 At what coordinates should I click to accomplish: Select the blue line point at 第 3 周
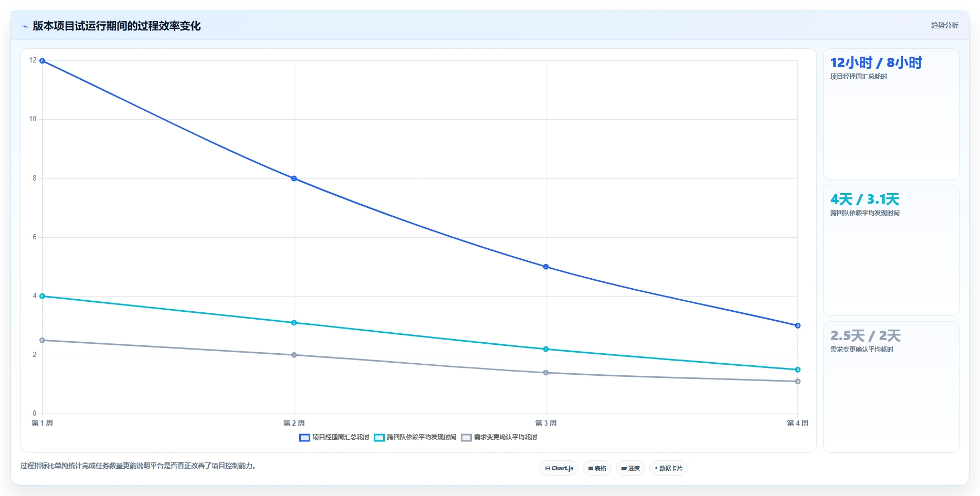pyautogui.click(x=546, y=267)
